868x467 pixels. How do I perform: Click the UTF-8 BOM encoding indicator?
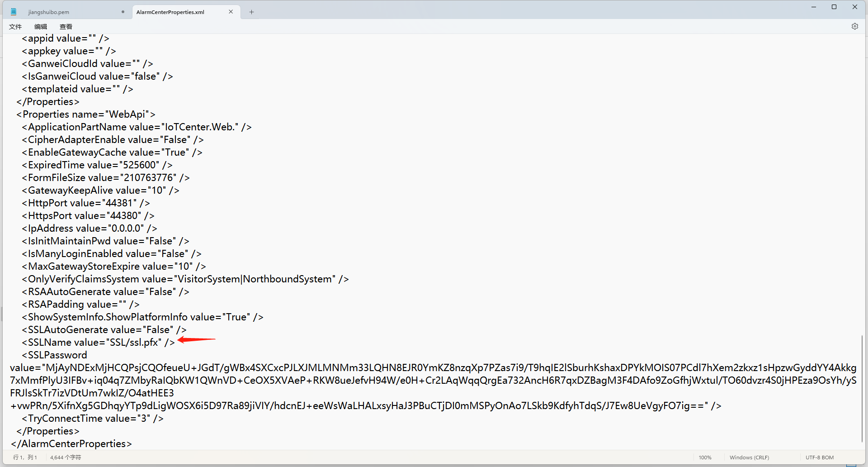(x=820, y=457)
